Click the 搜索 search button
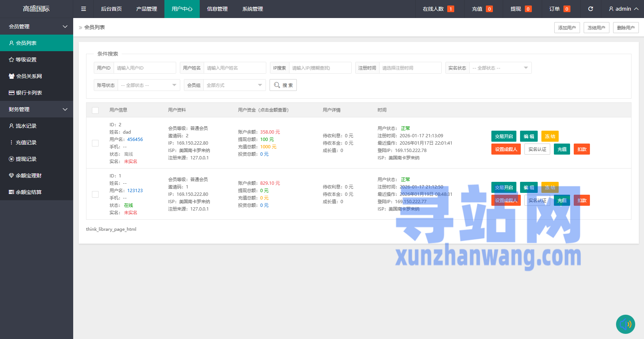Image resolution: width=644 pixels, height=339 pixels. coord(283,85)
